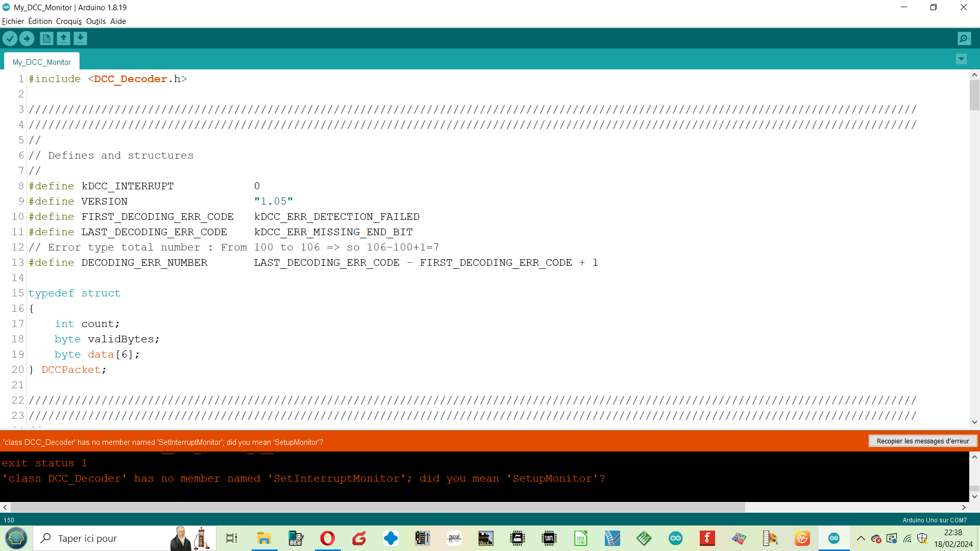The height and width of the screenshot is (551, 980).
Task: Click 'Arduino Uno sur COM7' status text
Action: tap(935, 520)
